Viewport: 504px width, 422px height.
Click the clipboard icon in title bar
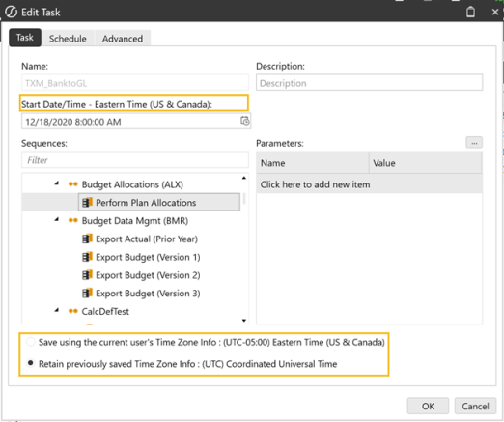click(470, 13)
